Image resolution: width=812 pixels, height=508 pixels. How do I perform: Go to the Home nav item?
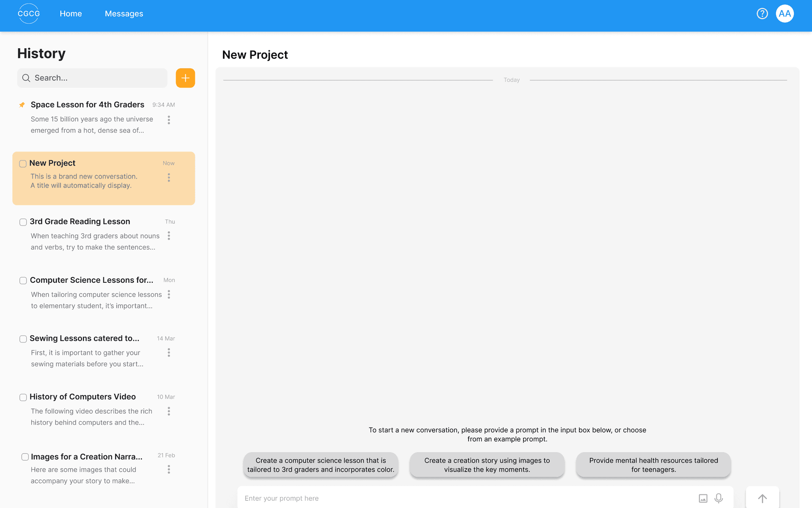71,14
